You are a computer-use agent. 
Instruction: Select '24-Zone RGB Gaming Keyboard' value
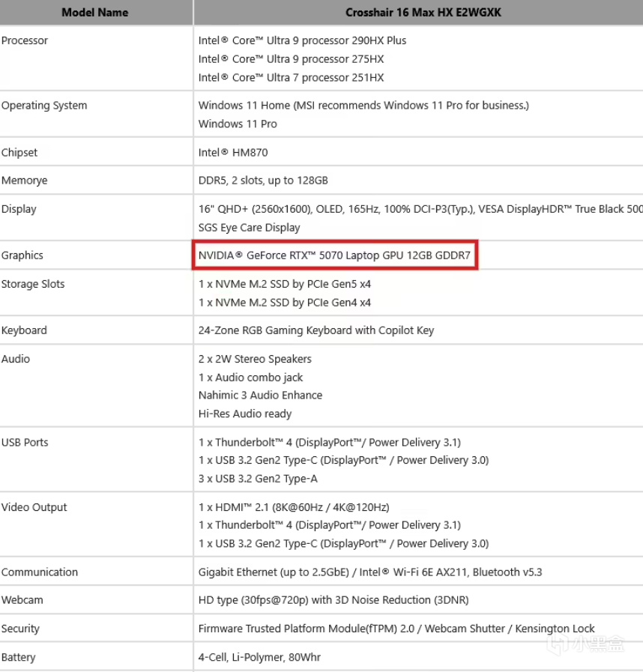click(316, 330)
